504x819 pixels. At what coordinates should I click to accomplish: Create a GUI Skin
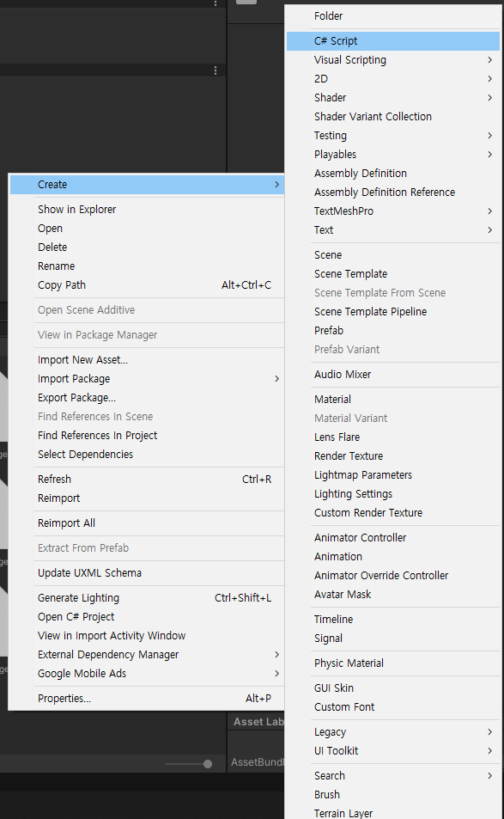click(x=393, y=688)
